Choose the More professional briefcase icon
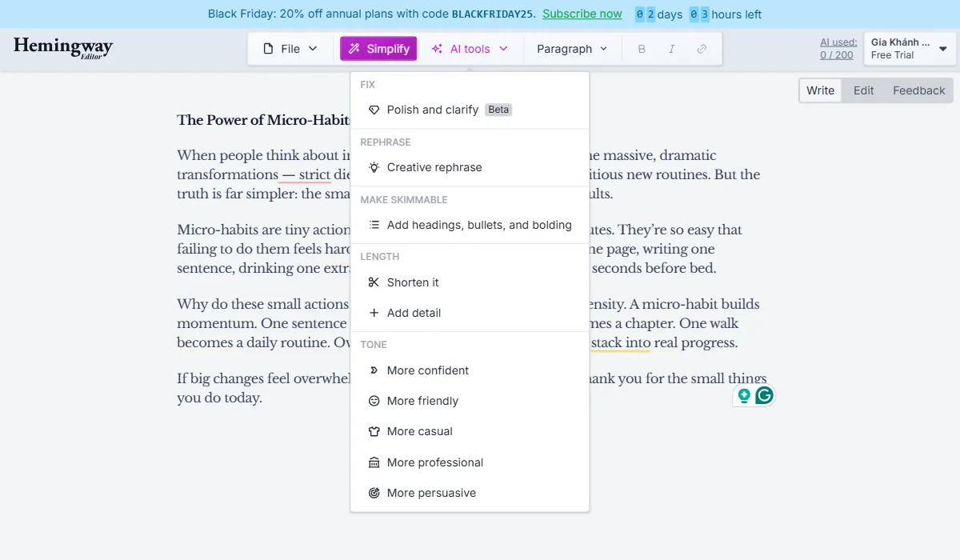The height and width of the screenshot is (560, 960). point(435,462)
